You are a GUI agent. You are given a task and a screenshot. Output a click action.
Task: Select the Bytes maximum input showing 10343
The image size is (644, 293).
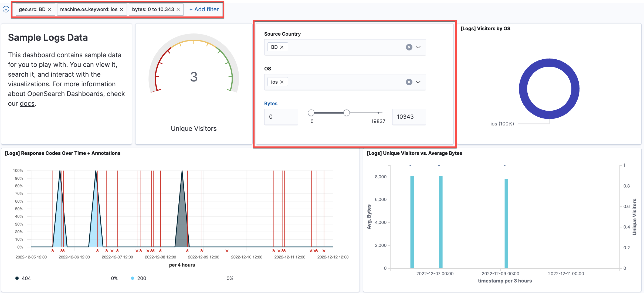[x=409, y=117]
